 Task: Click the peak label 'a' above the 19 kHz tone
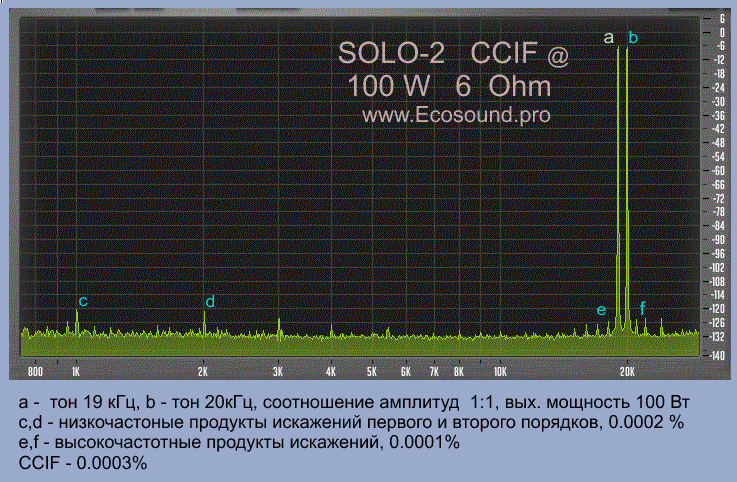pyautogui.click(x=608, y=38)
